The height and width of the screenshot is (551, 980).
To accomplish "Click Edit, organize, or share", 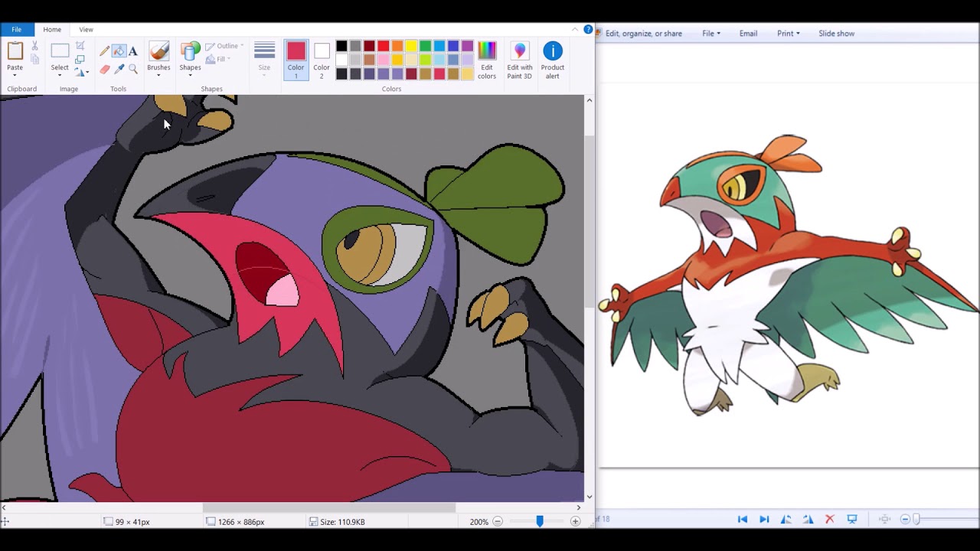I will (x=643, y=34).
